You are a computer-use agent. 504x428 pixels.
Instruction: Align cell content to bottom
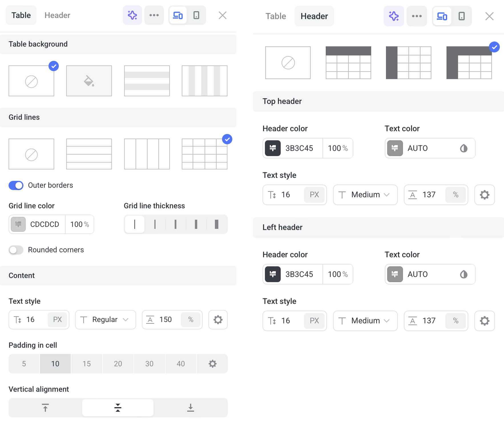[x=190, y=408]
